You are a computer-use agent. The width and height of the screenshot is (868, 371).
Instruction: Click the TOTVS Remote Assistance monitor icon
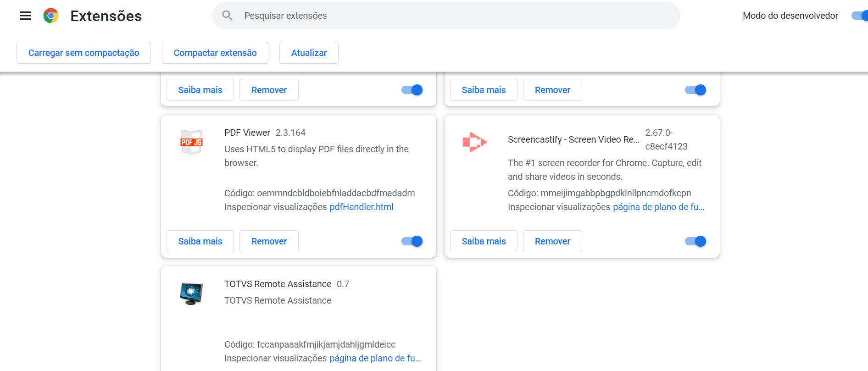[191, 293]
